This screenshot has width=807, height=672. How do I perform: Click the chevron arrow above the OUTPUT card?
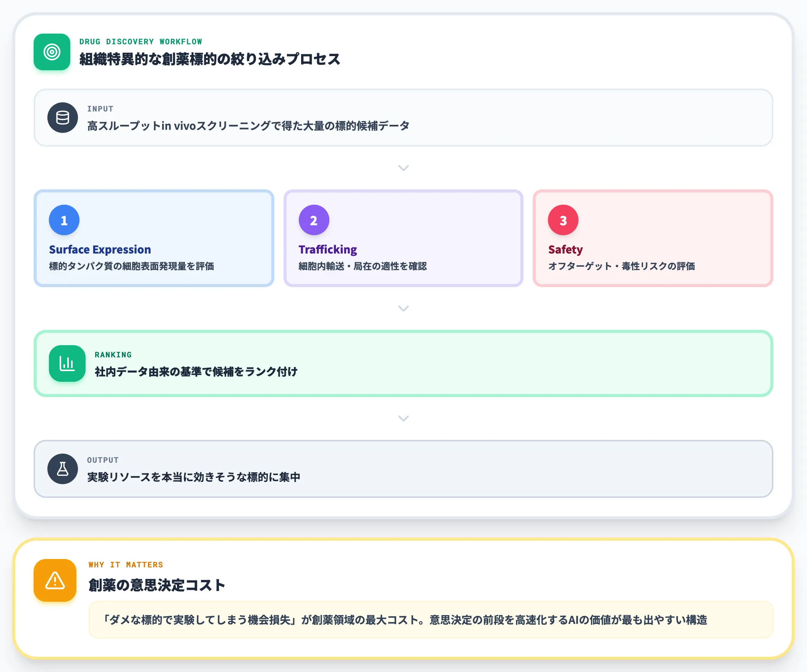coord(403,418)
